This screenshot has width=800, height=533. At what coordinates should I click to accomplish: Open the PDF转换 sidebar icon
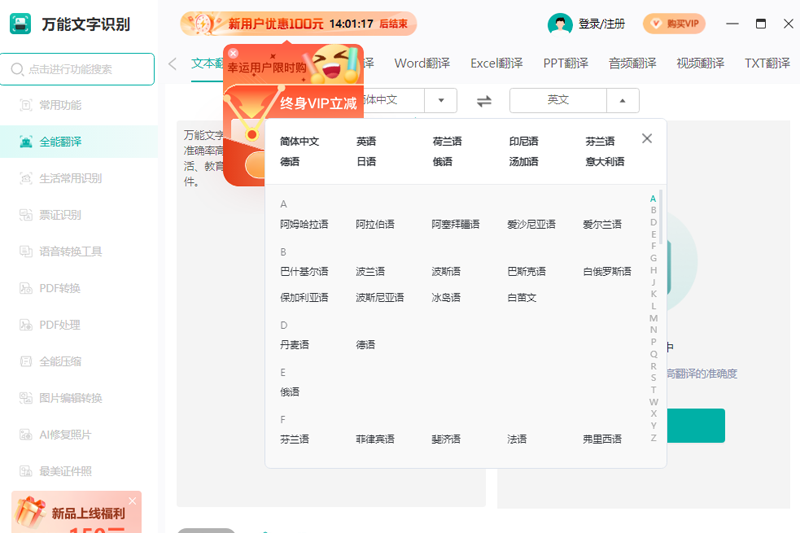[26, 288]
